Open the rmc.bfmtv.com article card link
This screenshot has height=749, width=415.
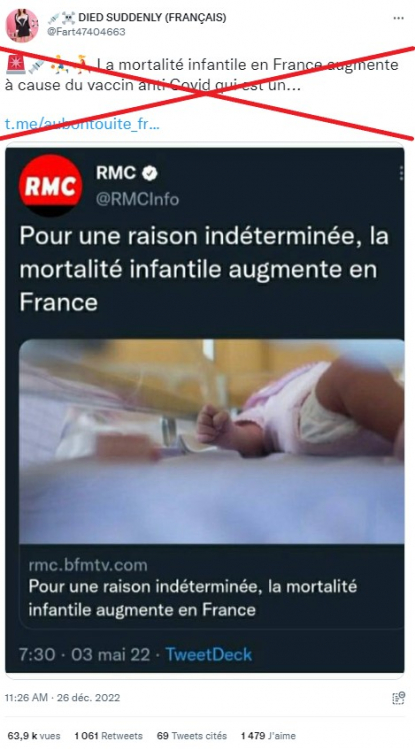tap(212, 588)
